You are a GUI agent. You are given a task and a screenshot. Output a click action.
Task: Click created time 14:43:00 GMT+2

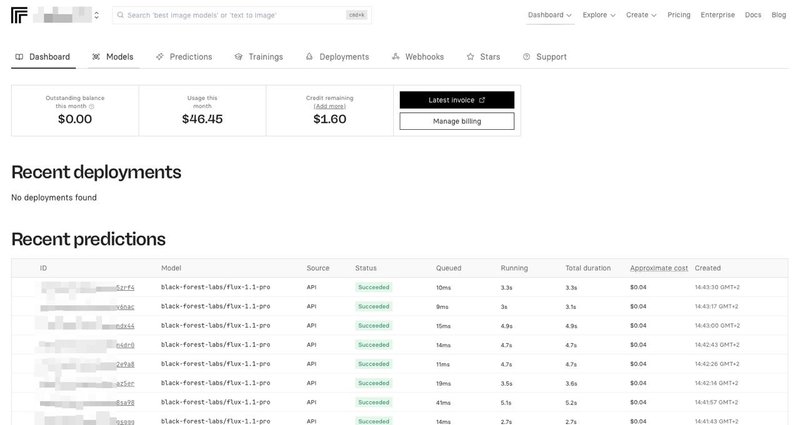tap(716, 326)
